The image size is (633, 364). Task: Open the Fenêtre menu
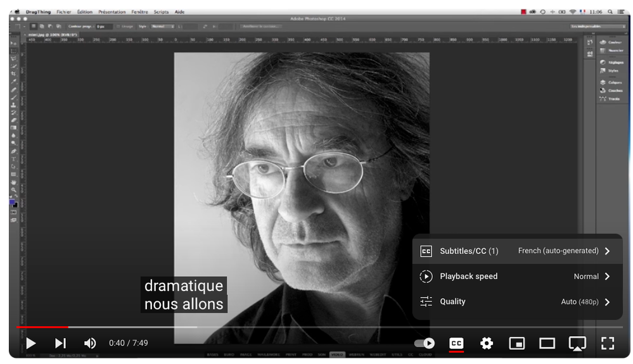(139, 11)
